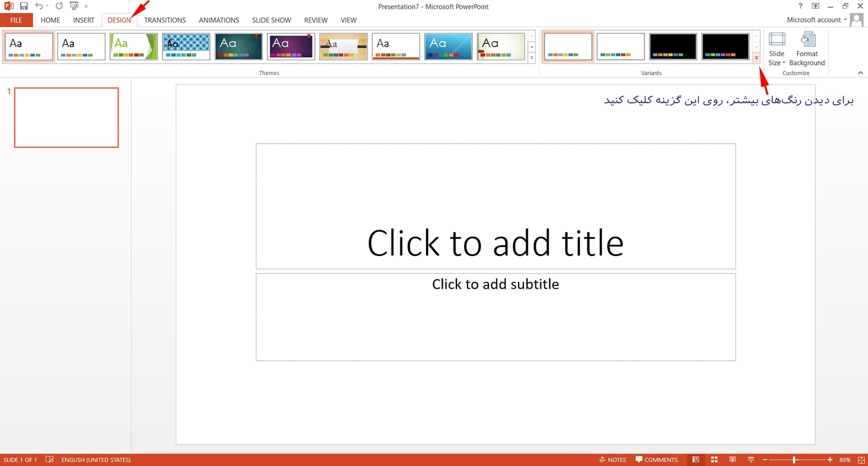The image size is (868, 466).
Task: Switch to Reading View icon
Action: 733,460
